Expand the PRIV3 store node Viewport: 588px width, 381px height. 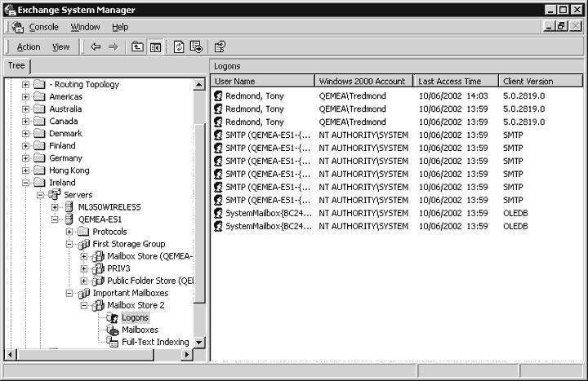tap(83, 268)
